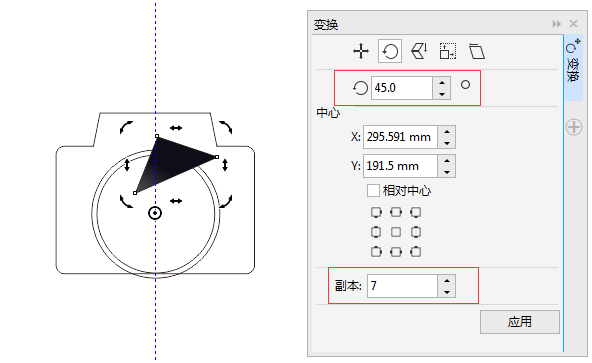Click the triangle's bottom-left node
The height and width of the screenshot is (363, 592).
click(135, 193)
